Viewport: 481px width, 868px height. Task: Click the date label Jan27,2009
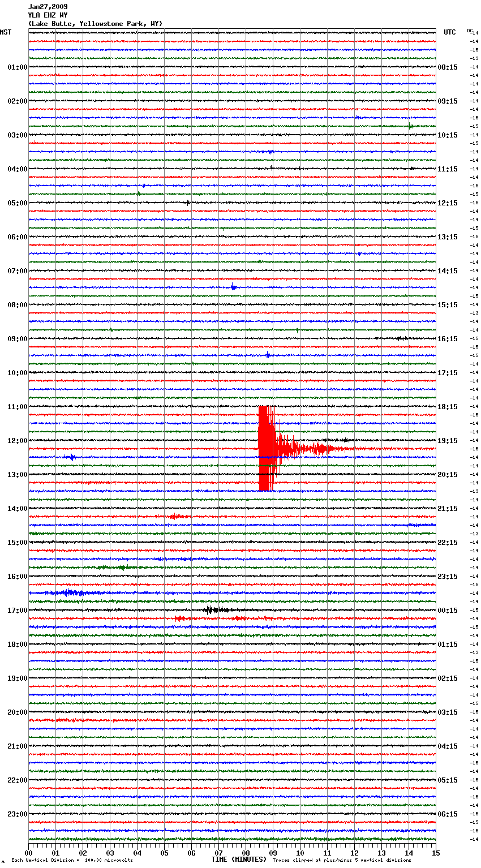pyautogui.click(x=48, y=7)
